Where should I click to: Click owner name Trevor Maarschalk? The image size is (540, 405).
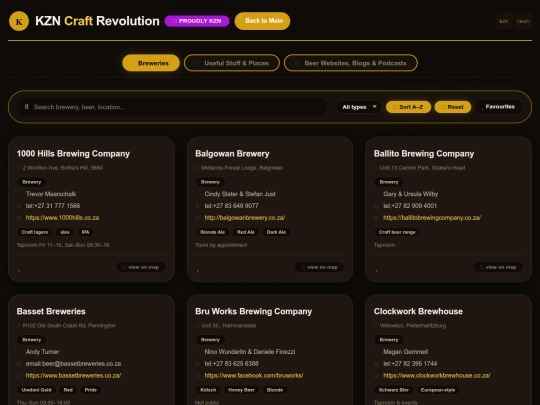51,194
